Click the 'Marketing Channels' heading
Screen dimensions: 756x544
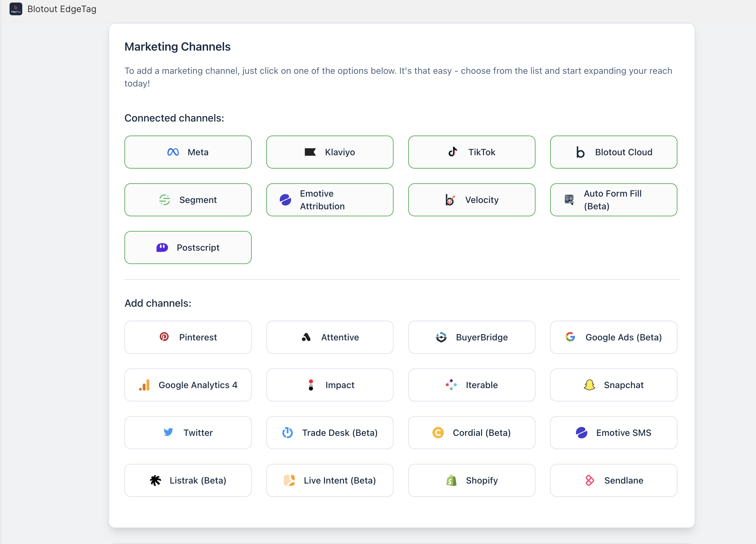pyautogui.click(x=177, y=47)
